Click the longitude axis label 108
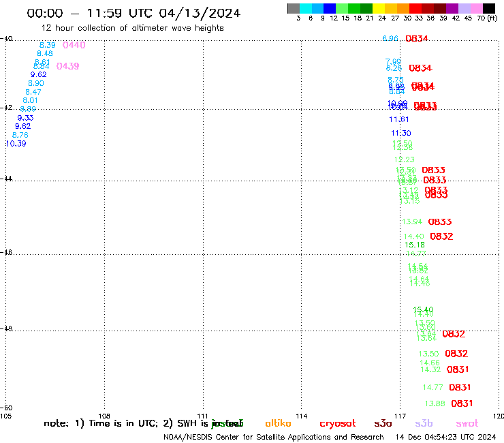Viewport: 504px width, 443px height. 104,416
